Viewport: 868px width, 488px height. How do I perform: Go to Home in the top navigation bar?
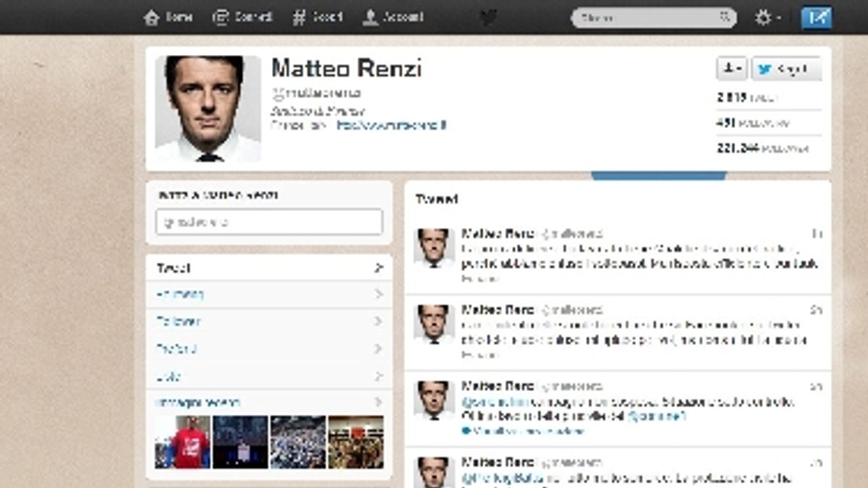coord(169,17)
